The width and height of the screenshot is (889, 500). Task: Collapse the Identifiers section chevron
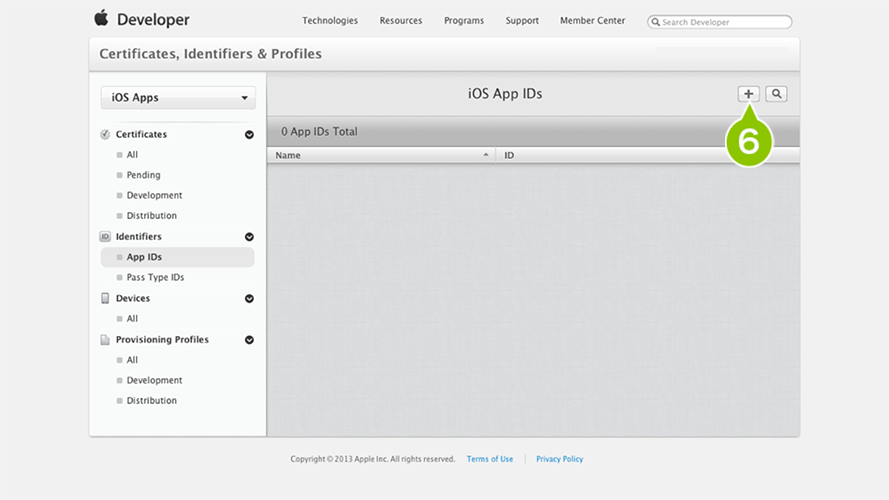coord(249,236)
